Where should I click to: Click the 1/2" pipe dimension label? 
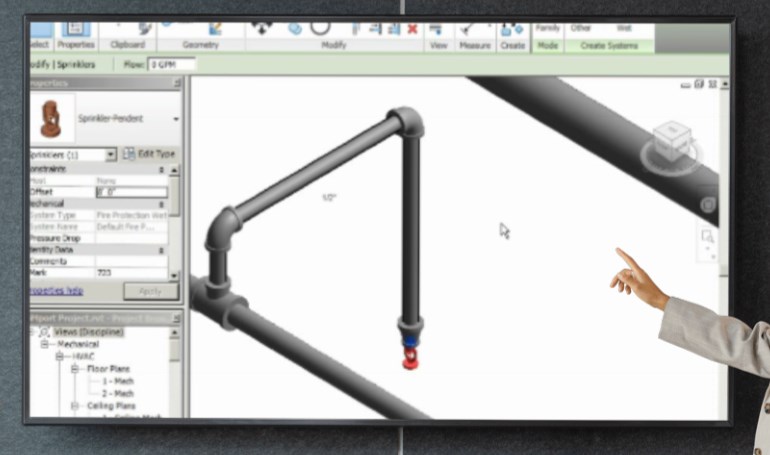tap(329, 197)
